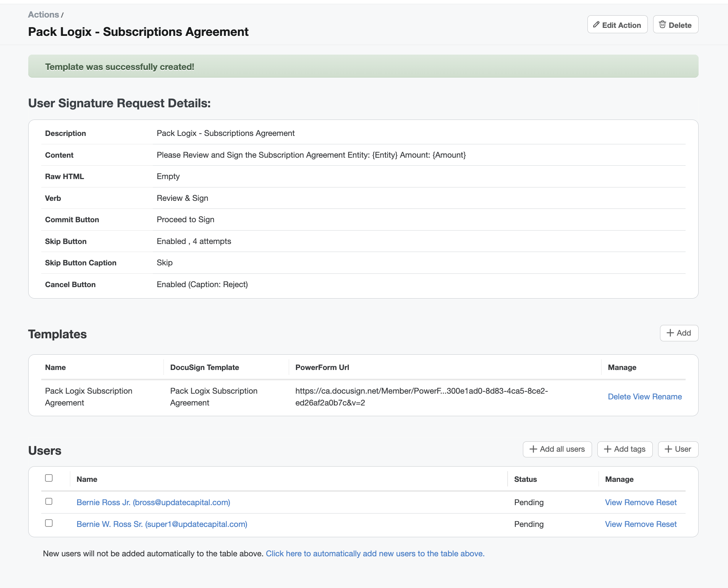
Task: Click the DocuSign Template cell value
Action: [214, 397]
